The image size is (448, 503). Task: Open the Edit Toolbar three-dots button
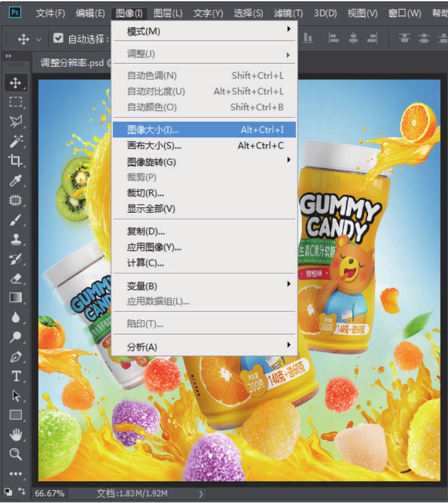click(x=16, y=474)
